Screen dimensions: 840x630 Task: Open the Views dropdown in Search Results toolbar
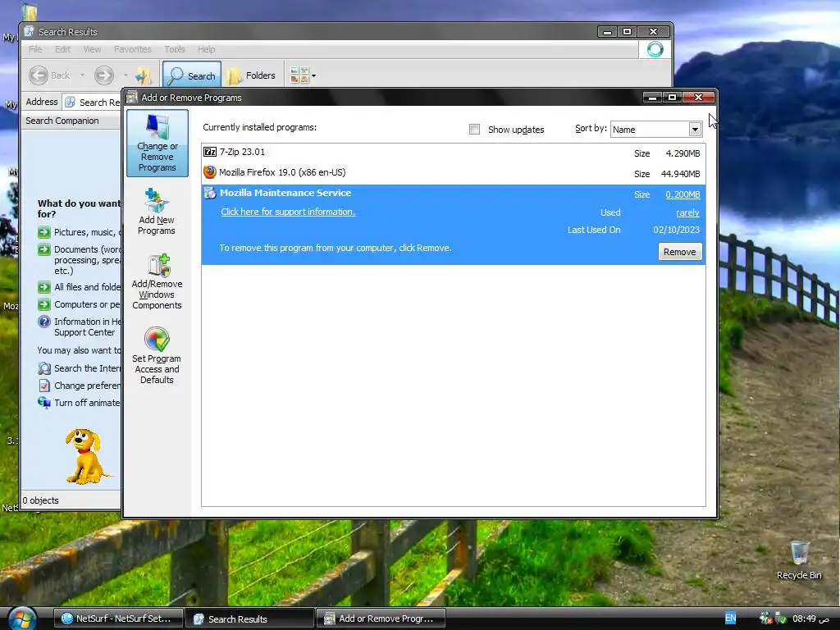click(303, 75)
